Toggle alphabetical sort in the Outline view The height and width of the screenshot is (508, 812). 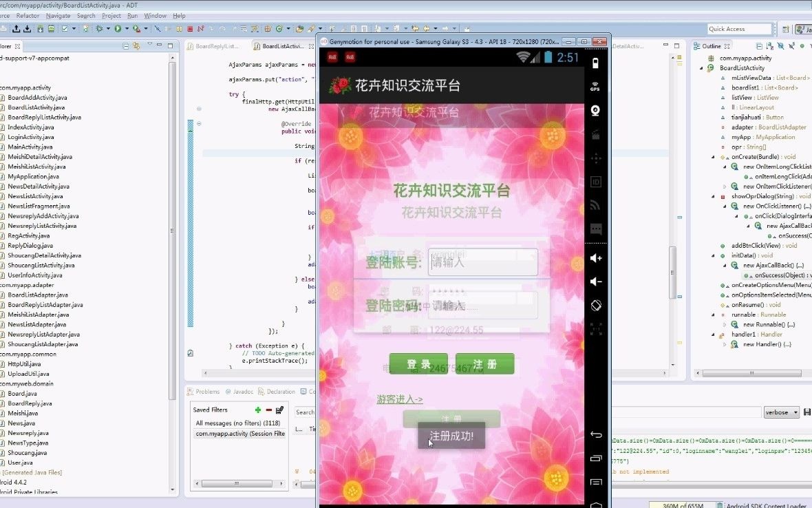(x=770, y=46)
